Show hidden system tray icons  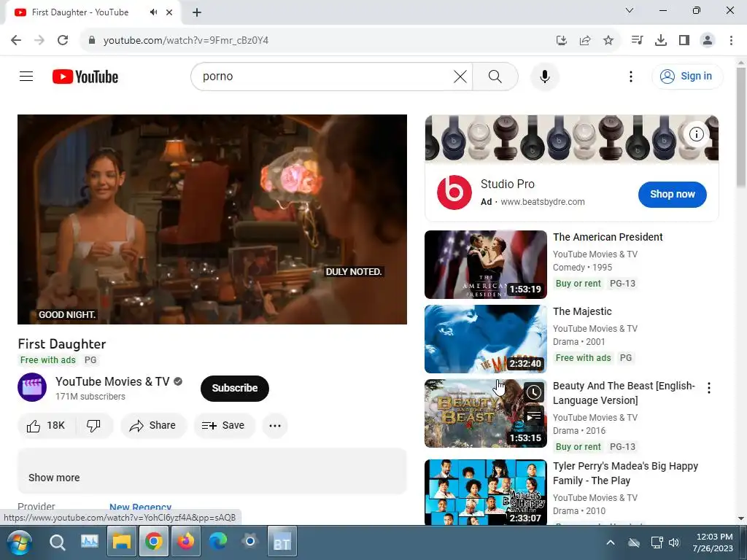click(x=611, y=542)
